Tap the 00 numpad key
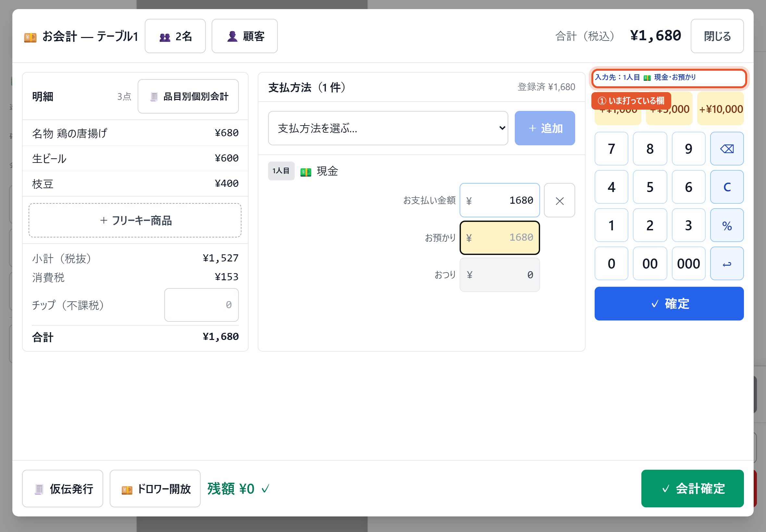766x532 pixels. (650, 264)
